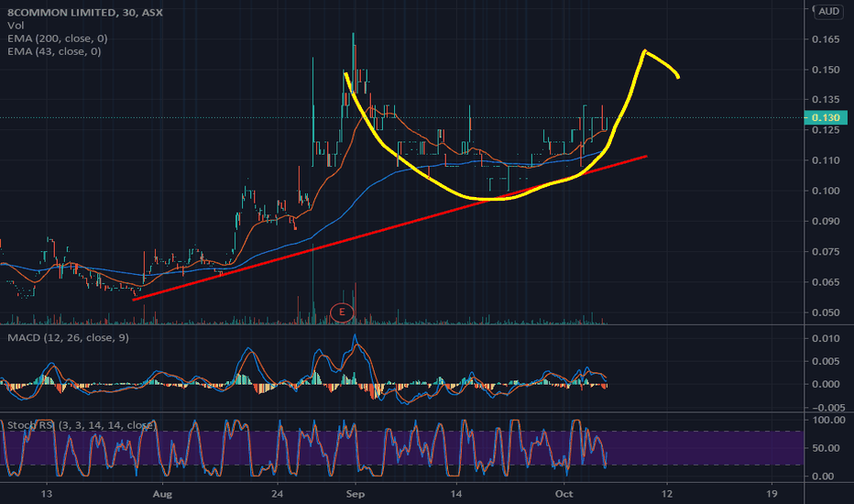Select the EMA (43, close, 0) legend
Viewport: 854px width, 504px height.
(x=54, y=51)
